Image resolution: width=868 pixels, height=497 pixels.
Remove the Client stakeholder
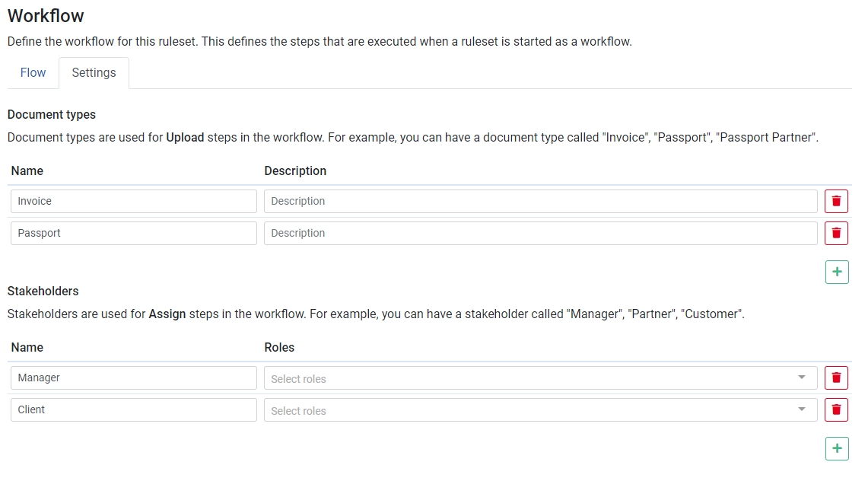[837, 409]
